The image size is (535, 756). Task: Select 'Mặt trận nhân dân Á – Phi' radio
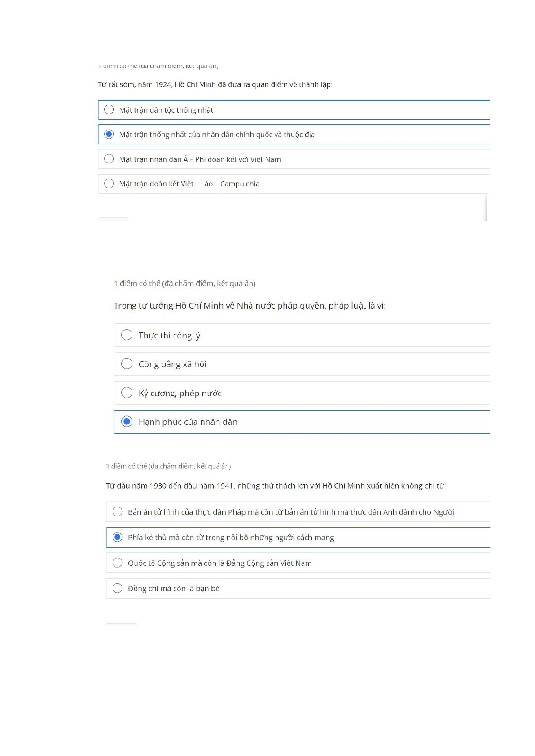pos(109,159)
